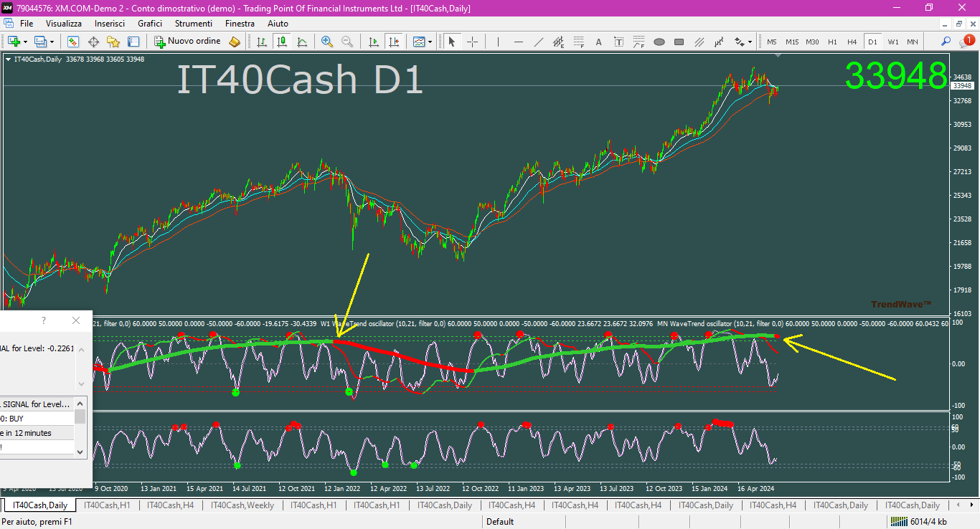
Task: Expand the new chart dropdown arrow
Action: click(x=25, y=42)
